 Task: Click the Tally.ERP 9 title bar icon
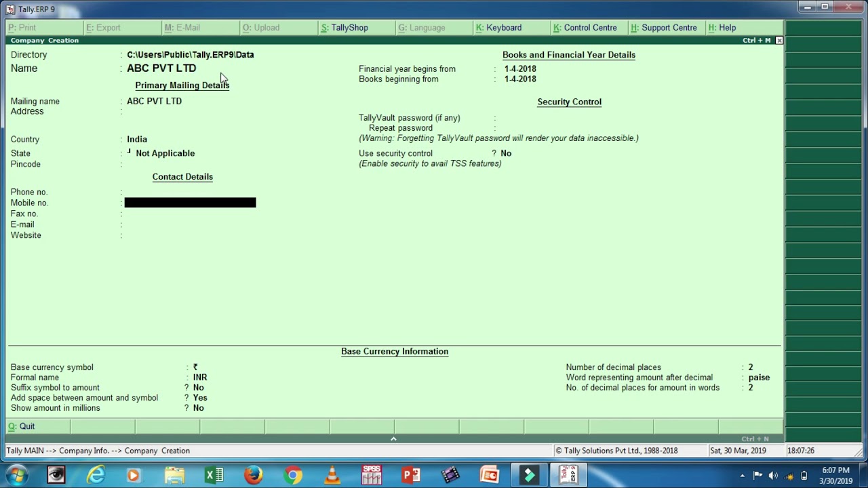coord(10,9)
